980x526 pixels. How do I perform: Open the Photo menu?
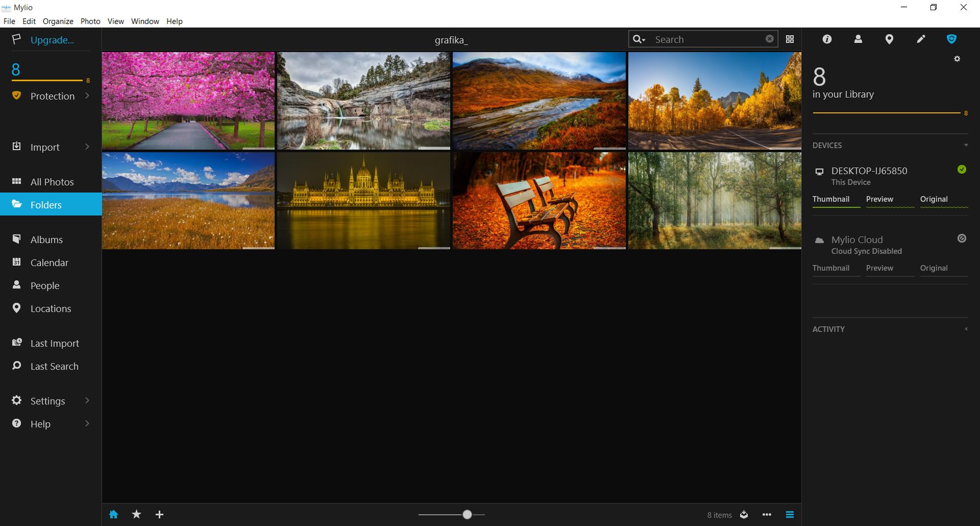click(91, 21)
